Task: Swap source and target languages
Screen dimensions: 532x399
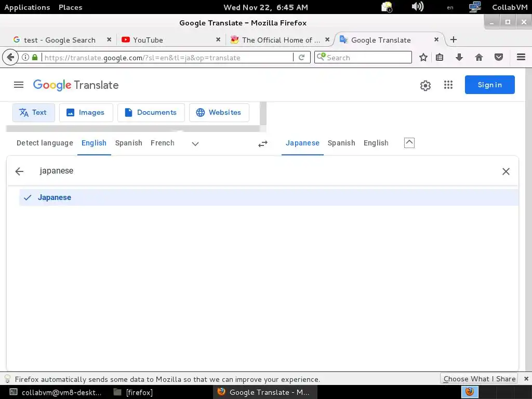Action: pos(262,144)
